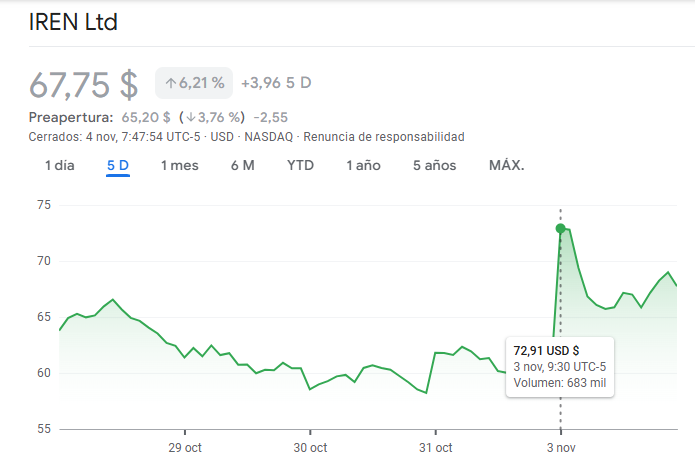Click the up arrow in the 6,21 % badge
Viewport: 695px width, 461px height.
pos(171,83)
